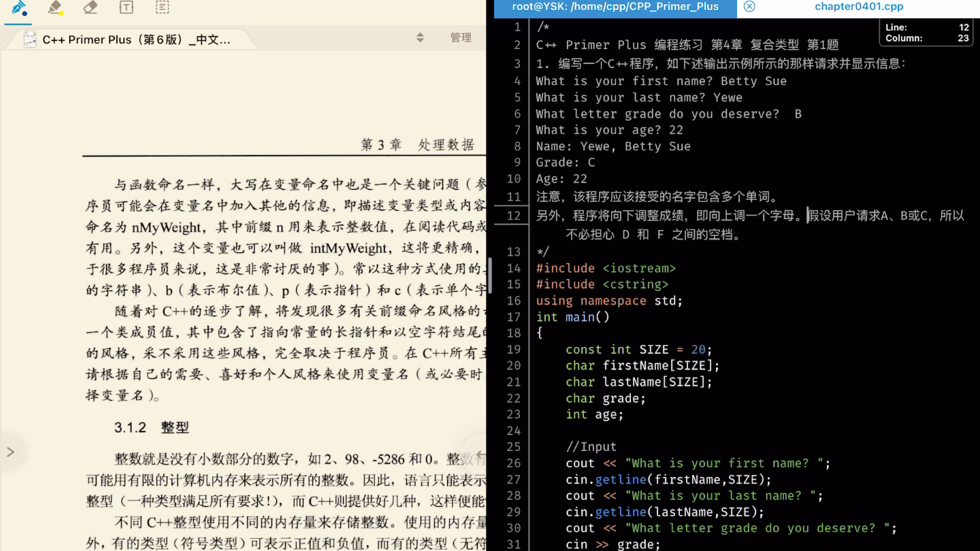980x551 pixels.
Task: Click the comment line 'Grade: C'
Action: click(565, 163)
